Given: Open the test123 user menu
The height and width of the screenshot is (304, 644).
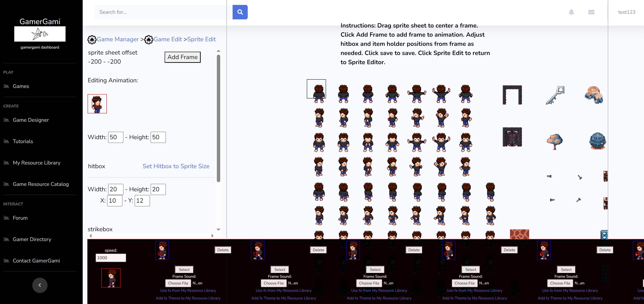Looking at the screenshot, I should tap(627, 12).
